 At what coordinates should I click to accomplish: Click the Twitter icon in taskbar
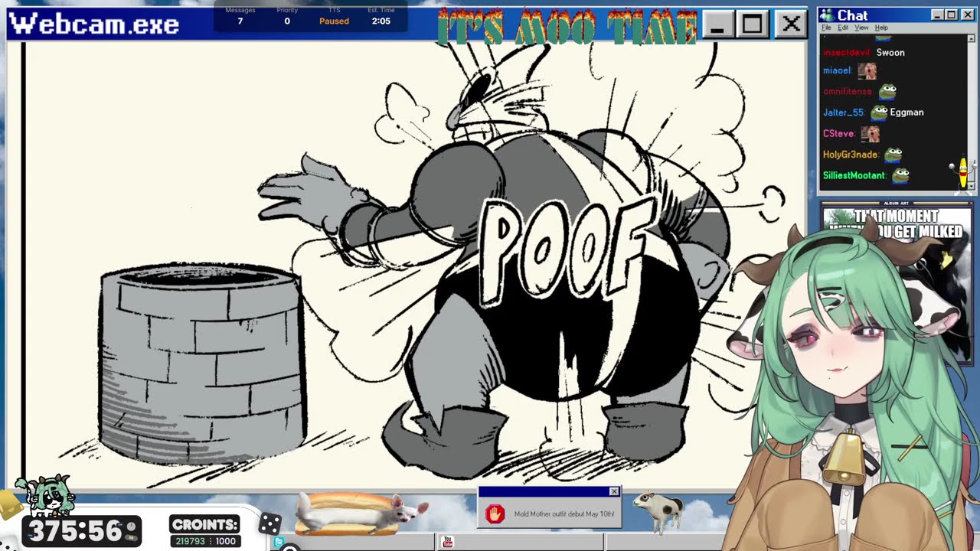coord(279,543)
